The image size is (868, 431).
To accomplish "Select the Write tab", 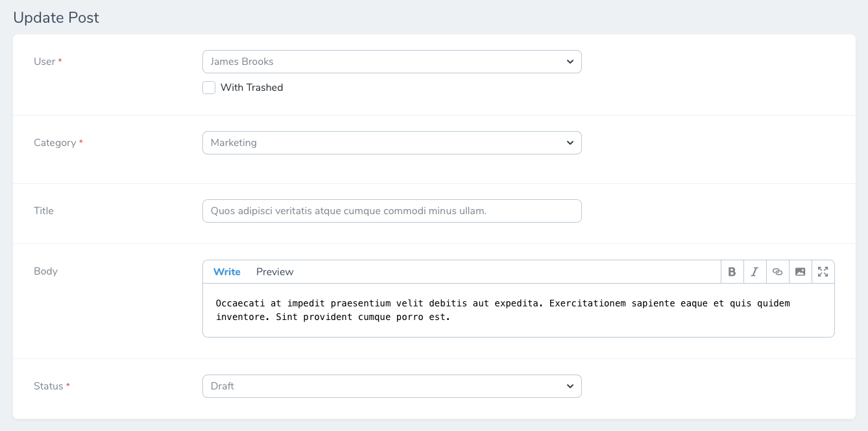I will tap(226, 271).
